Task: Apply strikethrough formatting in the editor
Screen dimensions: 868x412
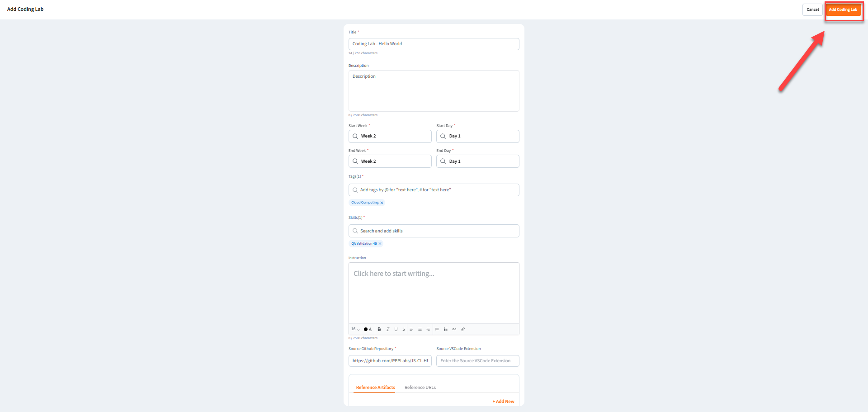Action: click(403, 329)
